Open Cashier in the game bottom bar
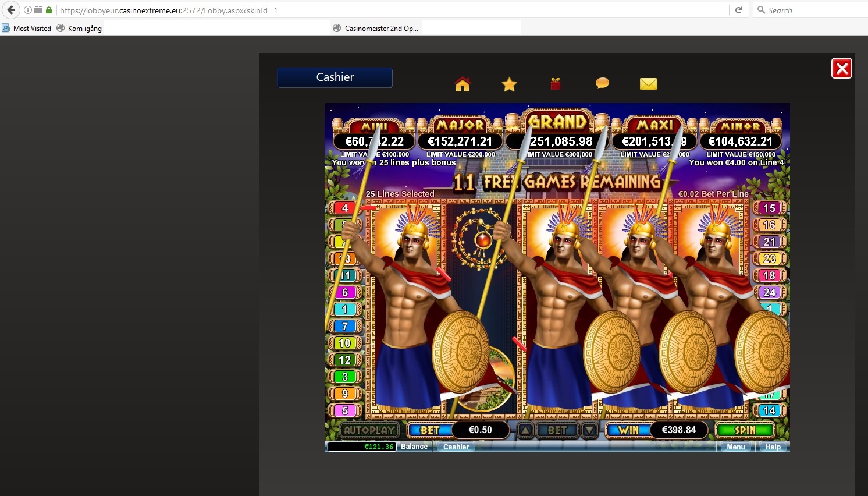 [456, 447]
